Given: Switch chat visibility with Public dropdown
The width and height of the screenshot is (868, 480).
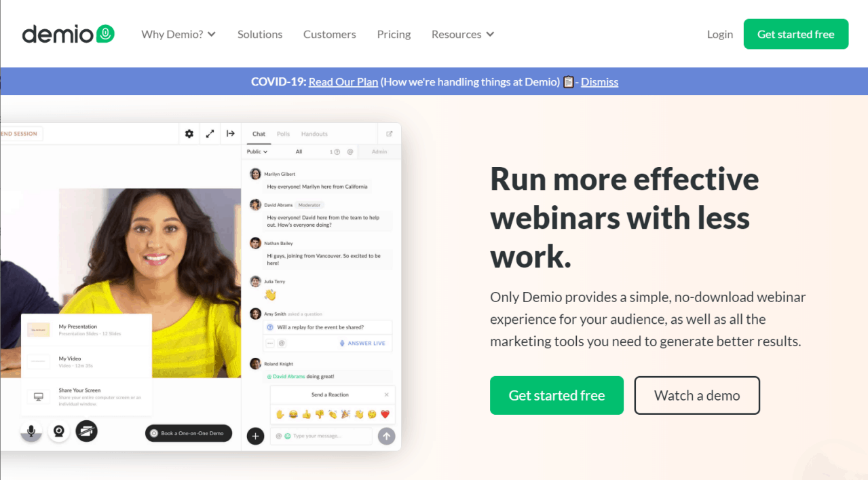Looking at the screenshot, I should click(257, 151).
